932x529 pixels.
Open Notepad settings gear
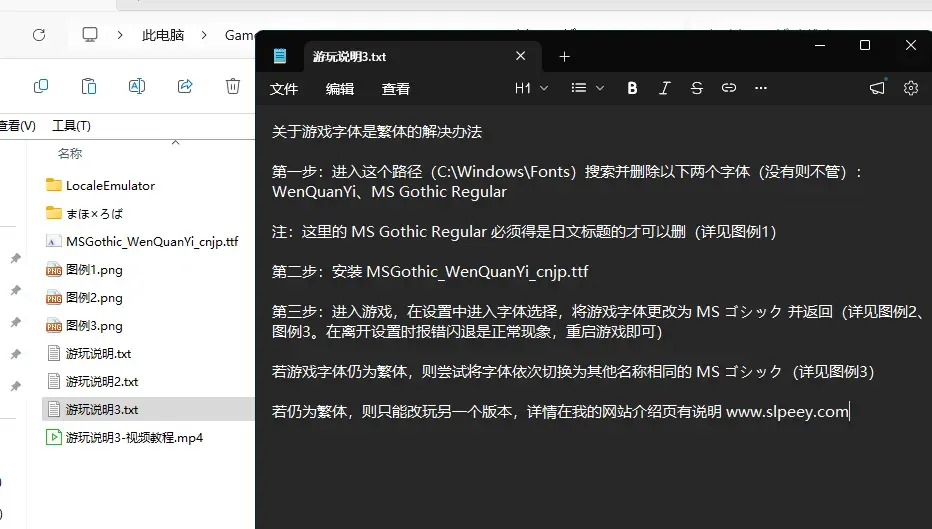pos(911,88)
